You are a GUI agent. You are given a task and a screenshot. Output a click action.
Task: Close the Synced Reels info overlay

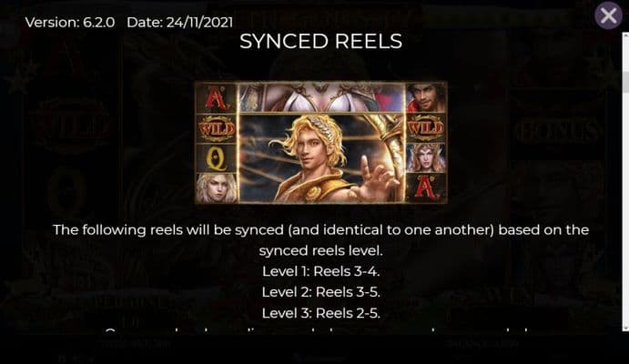tap(609, 15)
